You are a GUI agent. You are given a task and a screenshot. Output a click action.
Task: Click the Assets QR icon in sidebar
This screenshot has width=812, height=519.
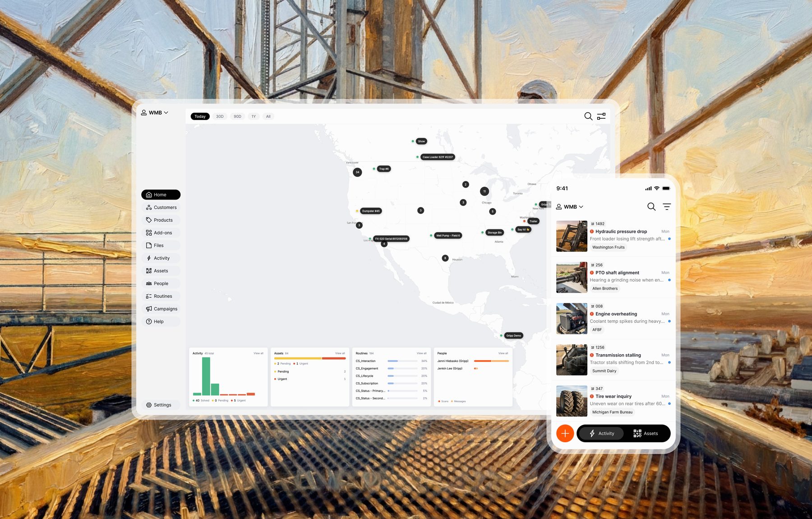(149, 271)
